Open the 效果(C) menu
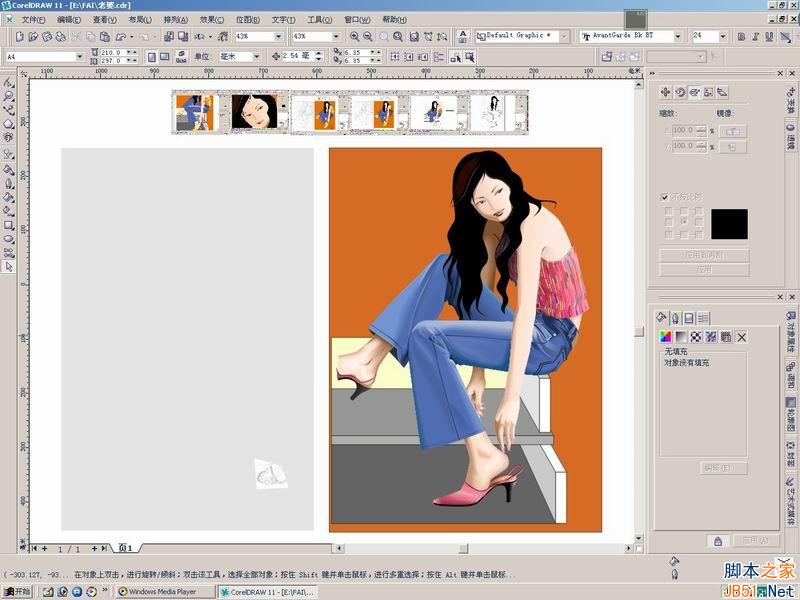This screenshot has width=800, height=600. click(x=211, y=19)
